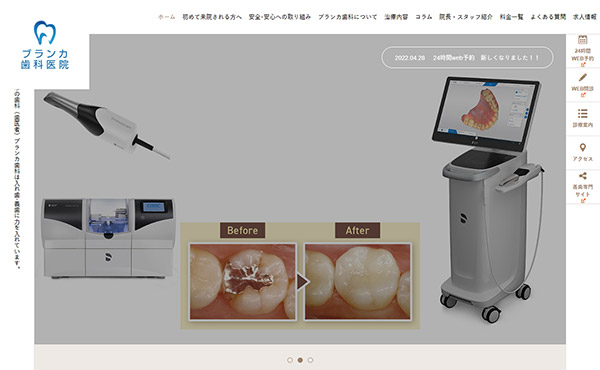The image size is (600, 370).
Task: Open the 2022.04.28 24時間web予約 news banner
Action: coord(467,58)
